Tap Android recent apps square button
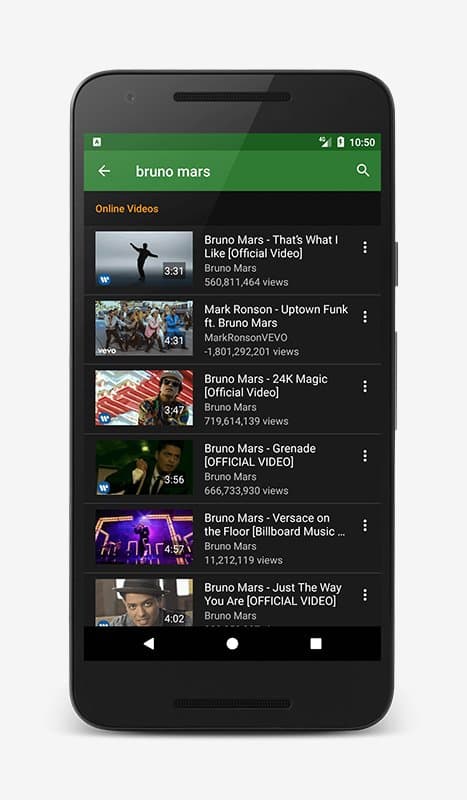Screen dimensions: 467x800 (x=316, y=643)
